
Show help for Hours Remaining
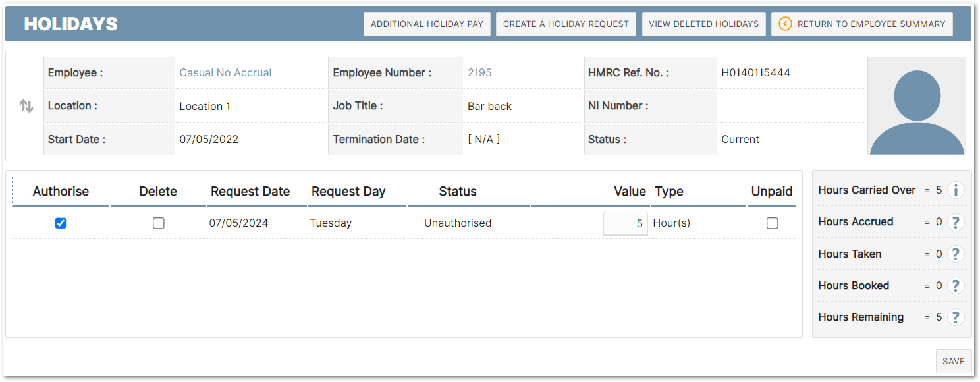(x=956, y=317)
